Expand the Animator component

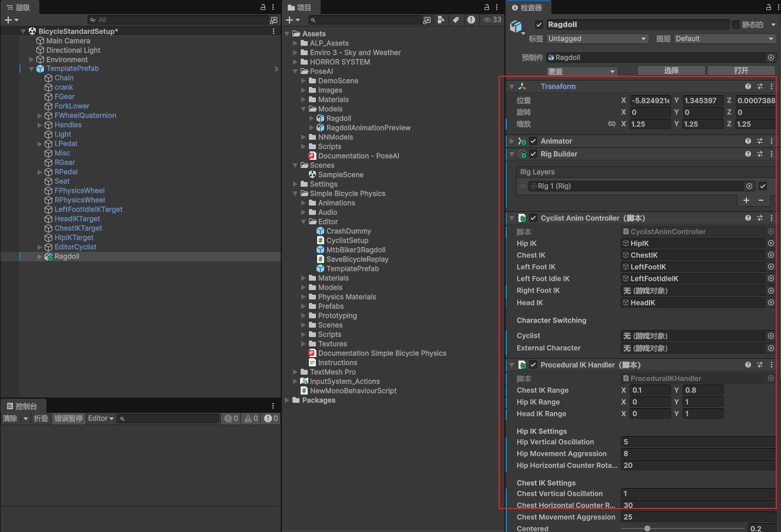tap(511, 141)
